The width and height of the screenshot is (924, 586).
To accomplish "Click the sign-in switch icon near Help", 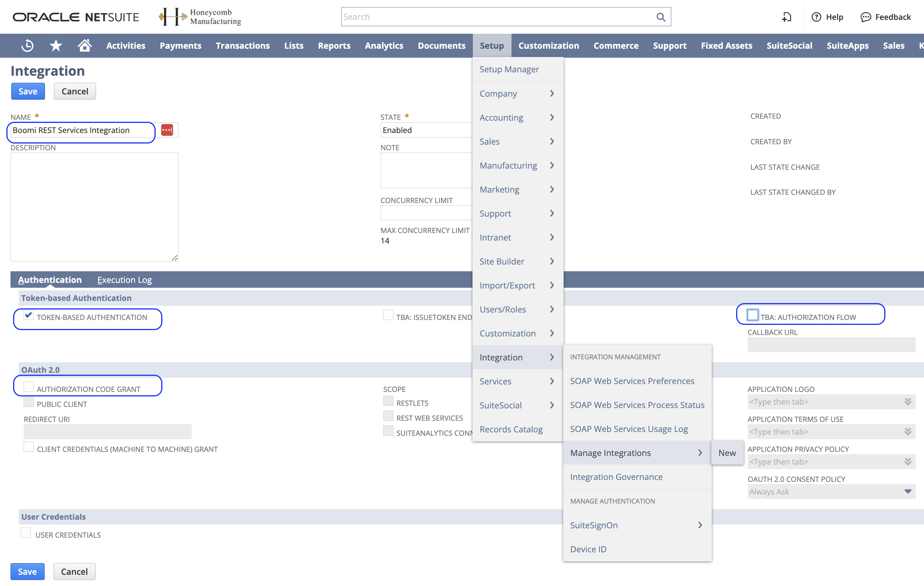I will point(786,17).
